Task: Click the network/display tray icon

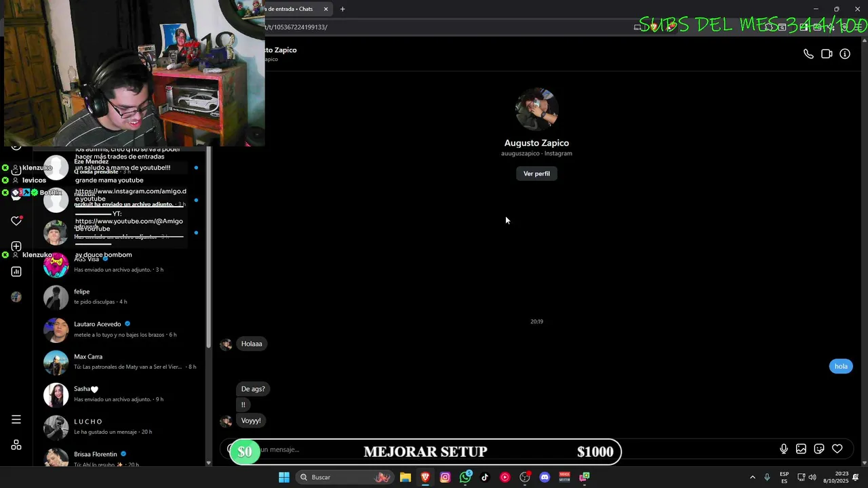Action: [801, 477]
